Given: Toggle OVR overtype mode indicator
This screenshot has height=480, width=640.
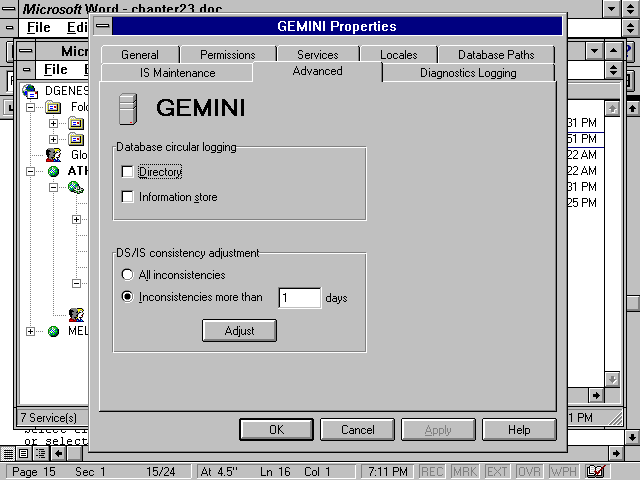Looking at the screenshot, I should (x=529, y=472).
